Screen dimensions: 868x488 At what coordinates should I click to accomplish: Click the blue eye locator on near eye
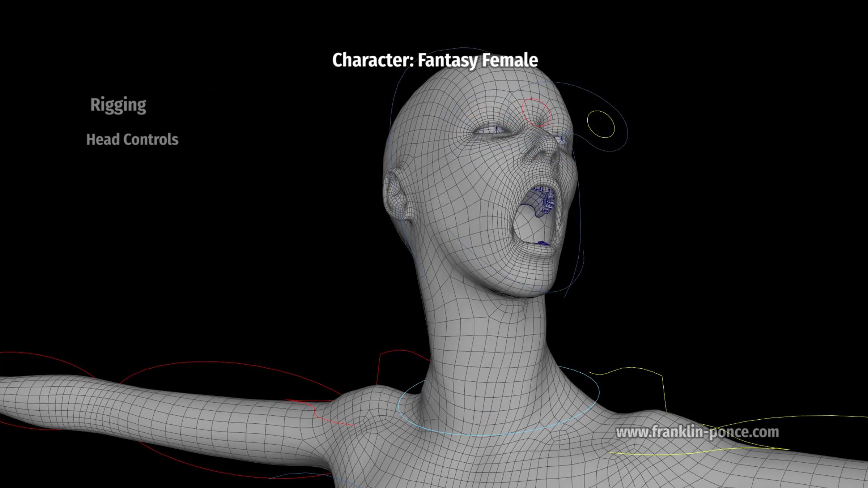click(x=497, y=128)
